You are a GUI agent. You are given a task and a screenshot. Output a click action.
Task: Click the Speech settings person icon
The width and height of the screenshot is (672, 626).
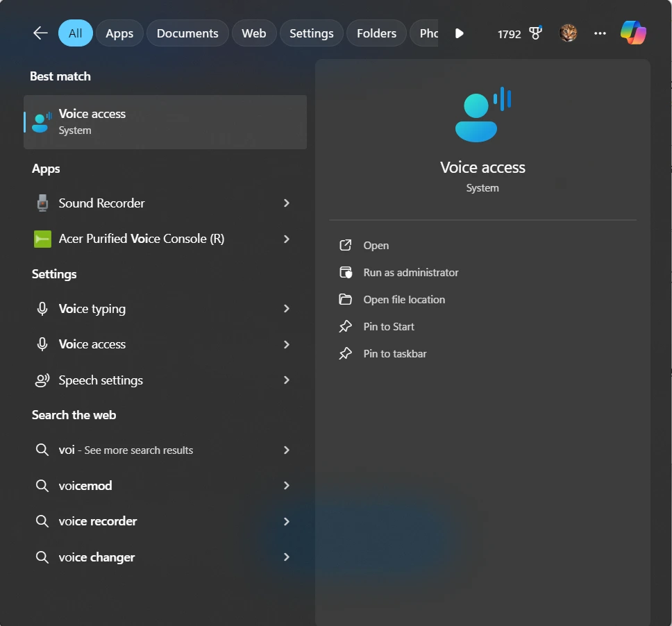click(x=42, y=380)
